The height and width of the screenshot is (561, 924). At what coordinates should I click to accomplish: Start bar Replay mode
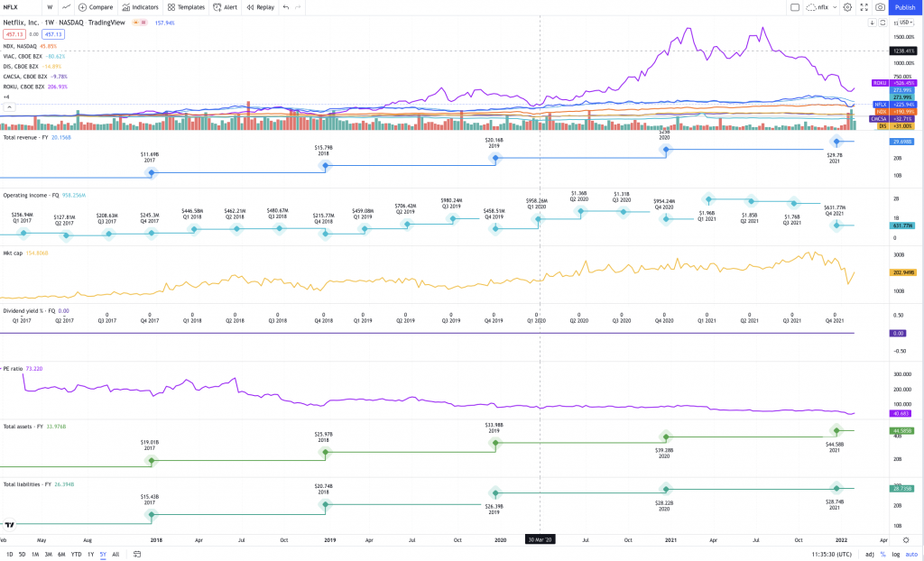click(x=261, y=7)
